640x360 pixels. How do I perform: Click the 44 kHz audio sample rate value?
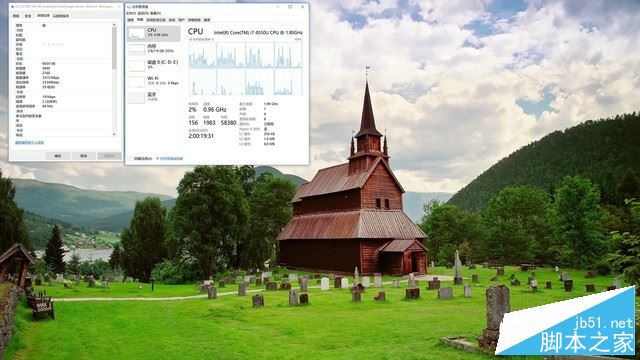(x=48, y=106)
